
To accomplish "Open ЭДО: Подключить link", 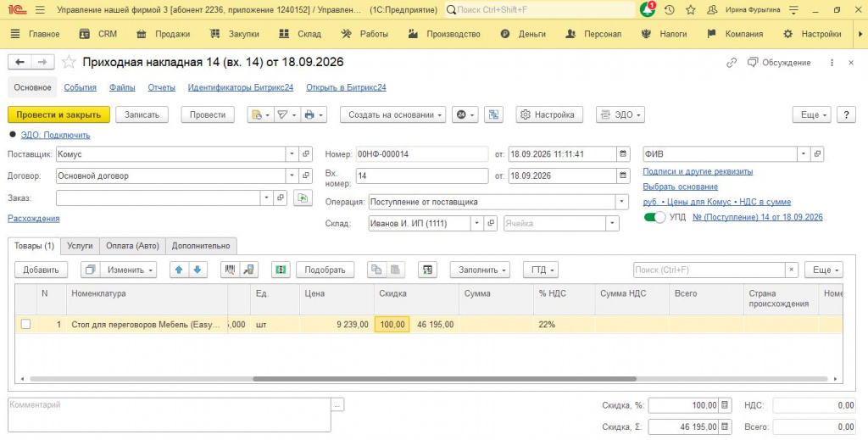I will (x=55, y=135).
